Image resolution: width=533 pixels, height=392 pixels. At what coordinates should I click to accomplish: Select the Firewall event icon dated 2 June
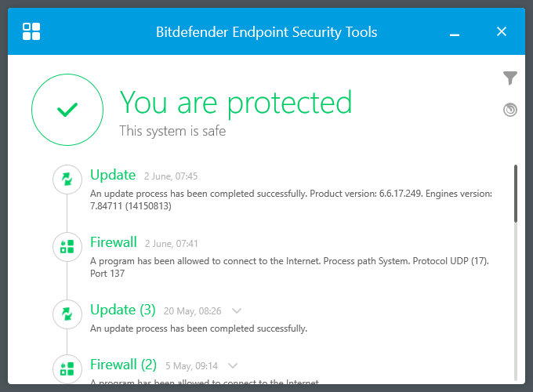point(67,247)
